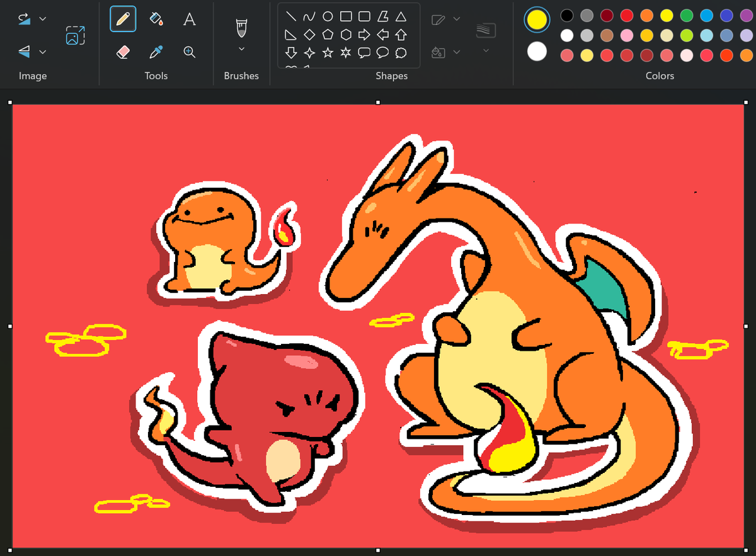This screenshot has height=556, width=756.
Task: Activate the Text tool
Action: pyautogui.click(x=189, y=19)
